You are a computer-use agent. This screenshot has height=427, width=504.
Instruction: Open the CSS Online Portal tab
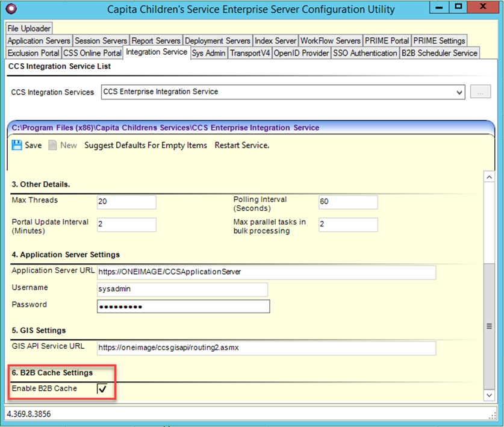tap(92, 53)
